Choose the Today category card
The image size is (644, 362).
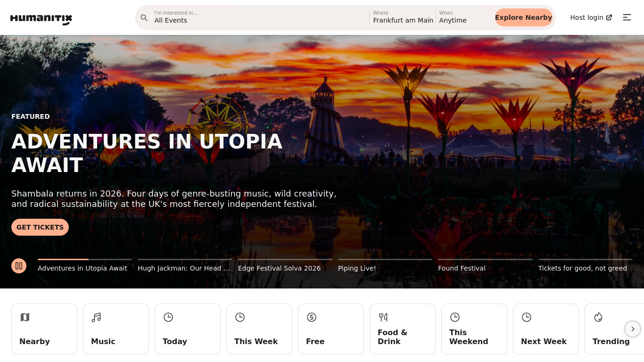tap(188, 329)
